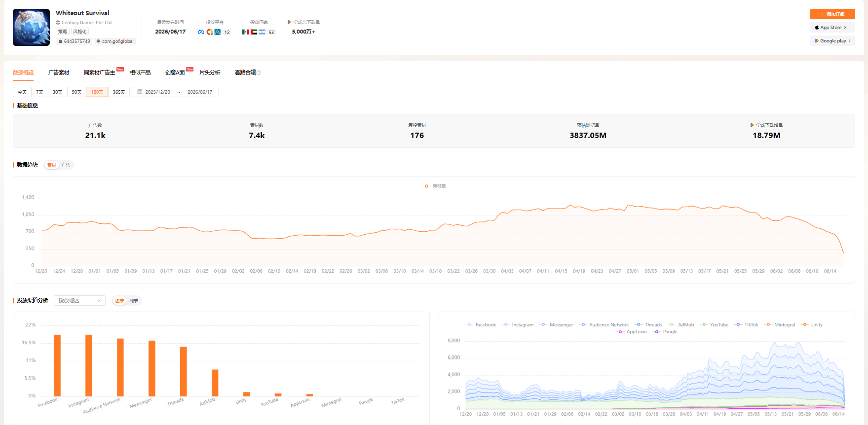Switch to the 数据概览 tab
The image size is (868, 425).
click(x=23, y=72)
